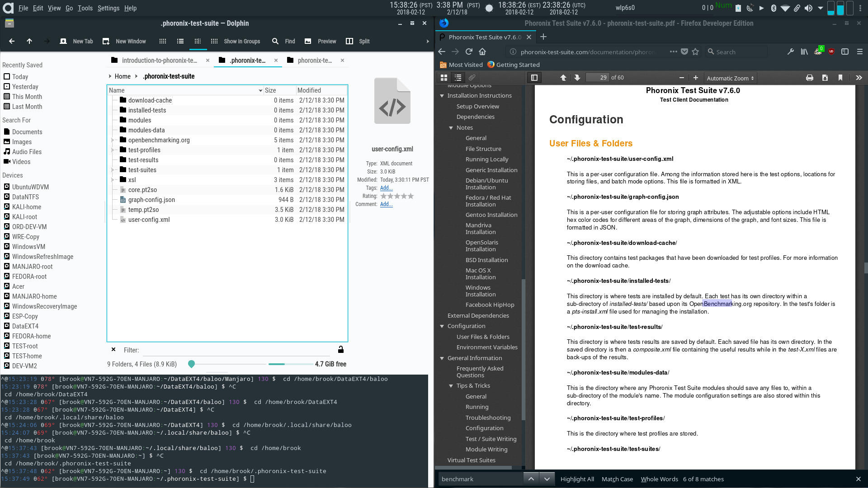Open Firefox library icon
Image resolution: width=868 pixels, height=488 pixels.
tap(804, 52)
